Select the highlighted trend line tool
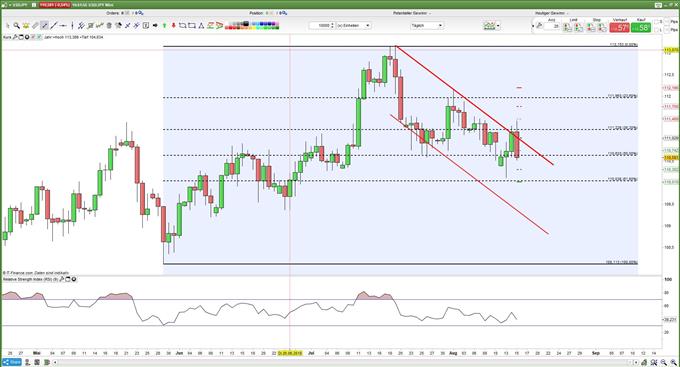This screenshot has width=680, height=367. point(44,26)
